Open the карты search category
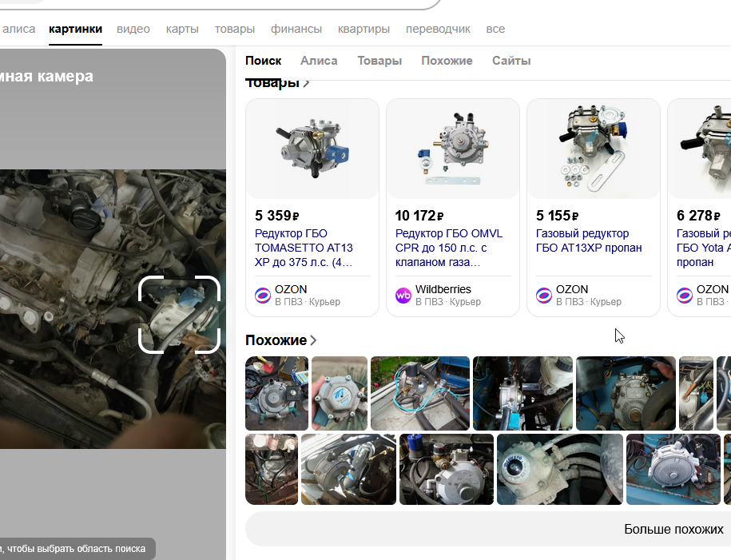Screen dimensions: 731x560 (182, 29)
